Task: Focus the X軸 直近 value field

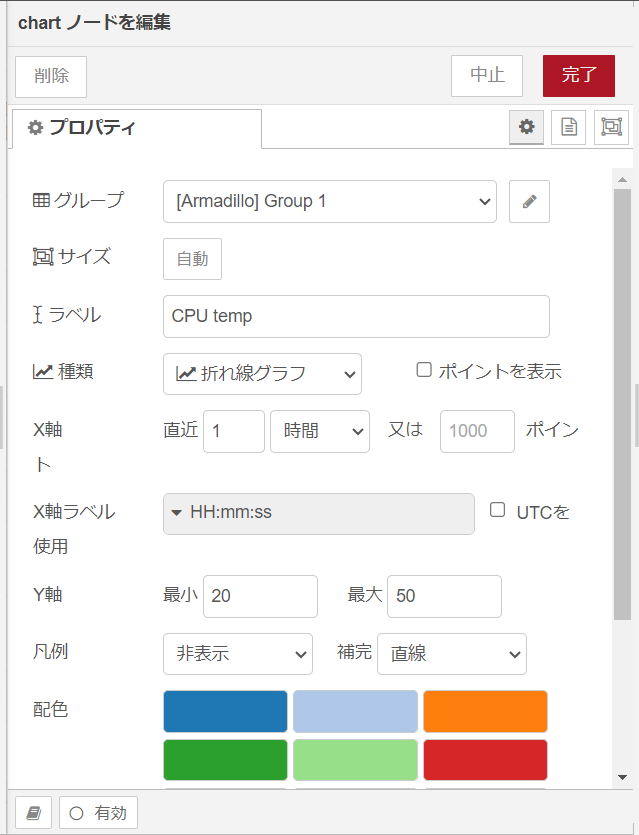Action: click(234, 431)
